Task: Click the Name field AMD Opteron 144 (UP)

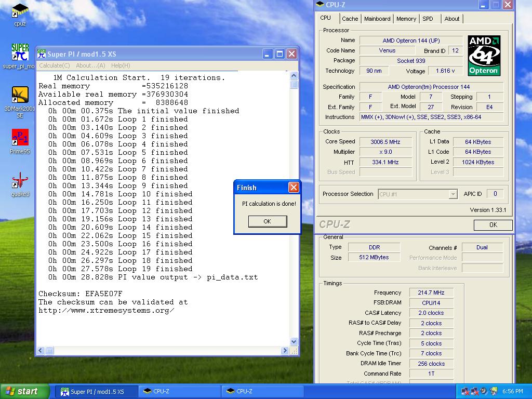Action: pos(411,41)
